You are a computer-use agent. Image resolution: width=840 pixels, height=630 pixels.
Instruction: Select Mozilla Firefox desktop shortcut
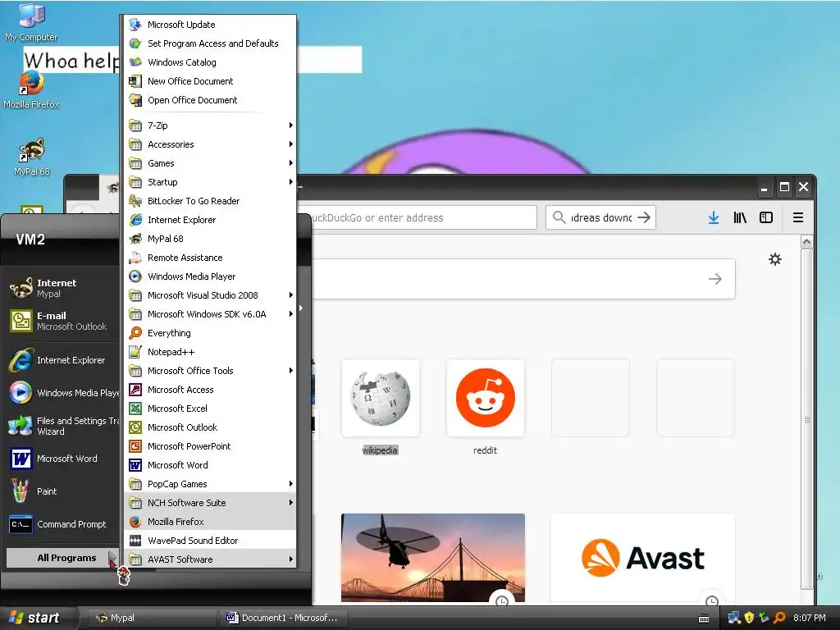(31, 90)
